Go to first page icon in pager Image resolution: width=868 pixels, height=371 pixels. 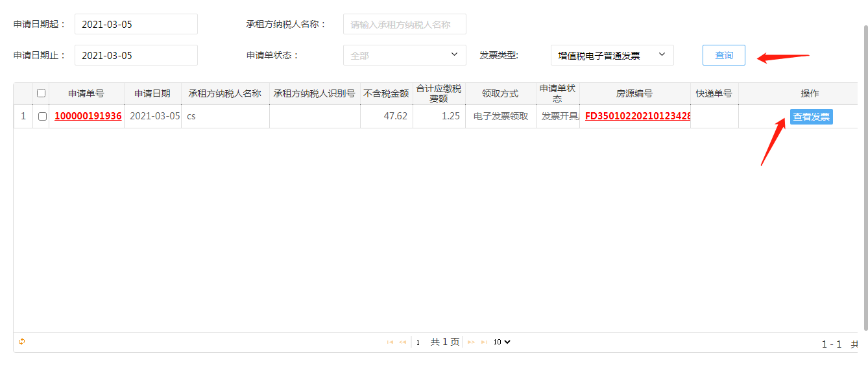click(x=390, y=342)
